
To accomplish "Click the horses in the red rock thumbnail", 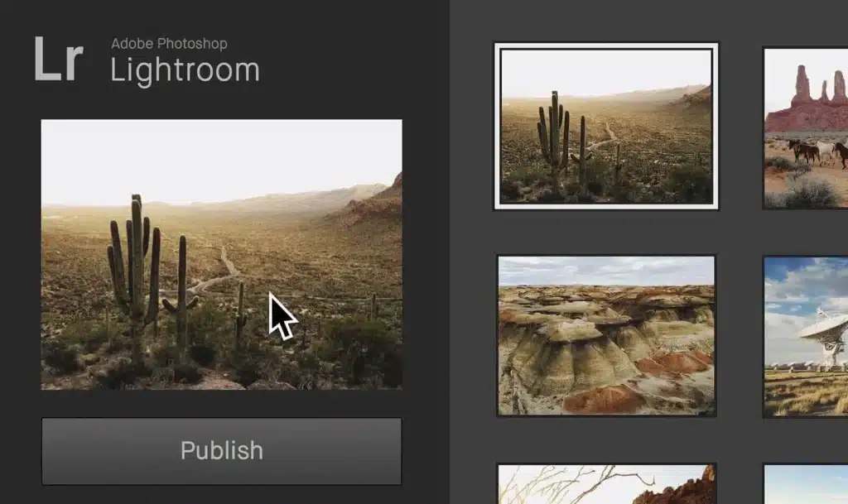I will click(817, 151).
